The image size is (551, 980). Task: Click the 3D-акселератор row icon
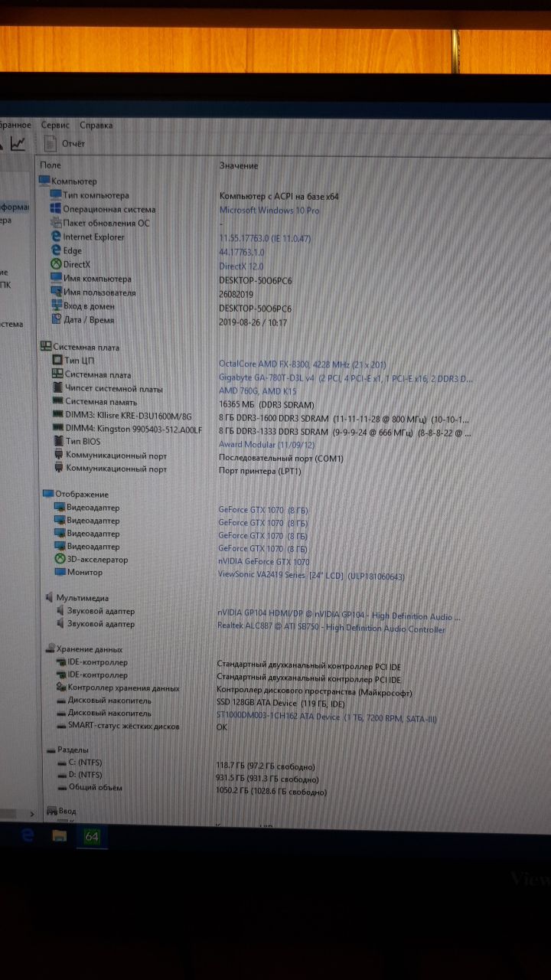[x=60, y=560]
